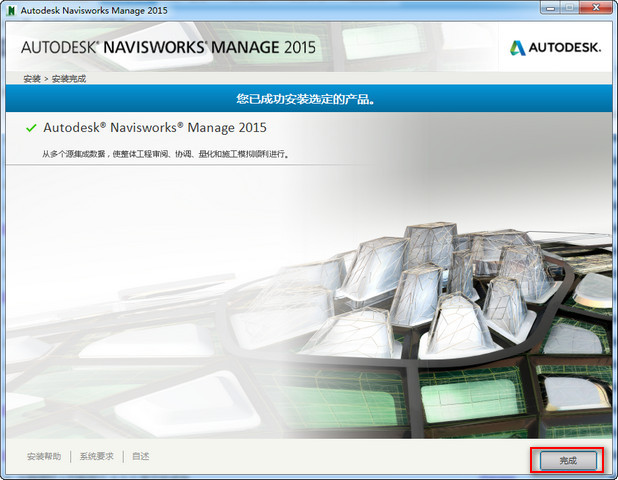Click the installed product name Navisworks Manage 2015
This screenshot has width=618, height=480.
pos(155,128)
